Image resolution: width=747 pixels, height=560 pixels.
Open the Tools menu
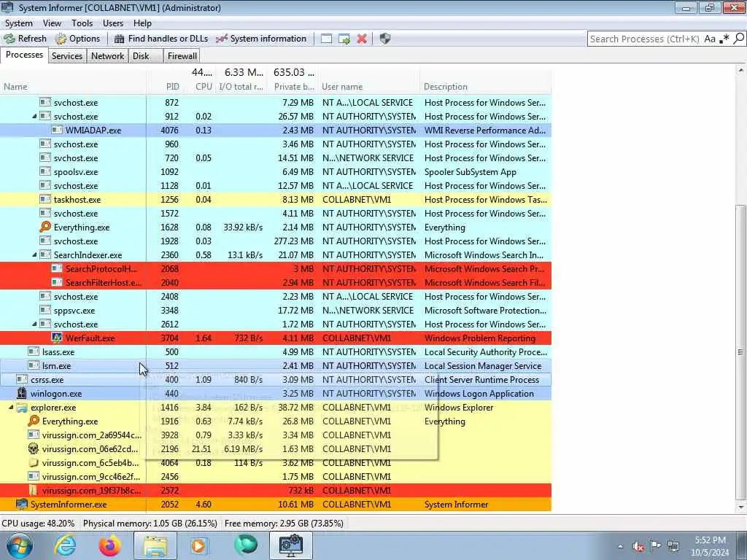tap(82, 23)
